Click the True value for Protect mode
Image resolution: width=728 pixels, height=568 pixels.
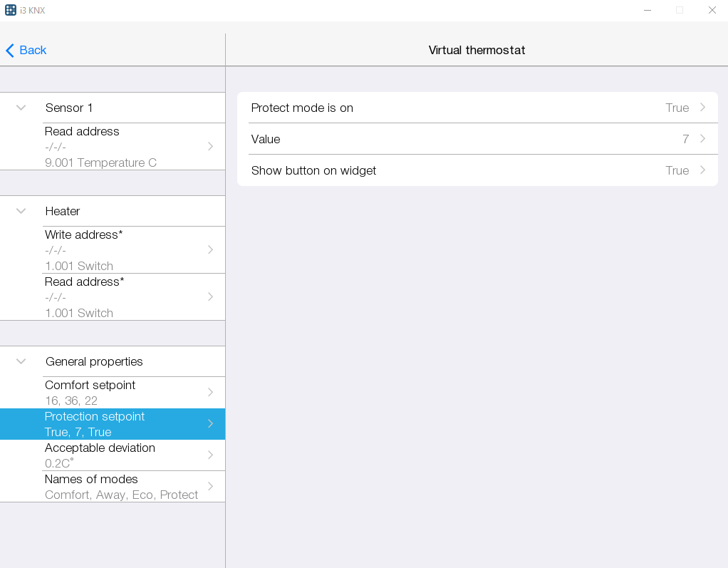click(677, 108)
